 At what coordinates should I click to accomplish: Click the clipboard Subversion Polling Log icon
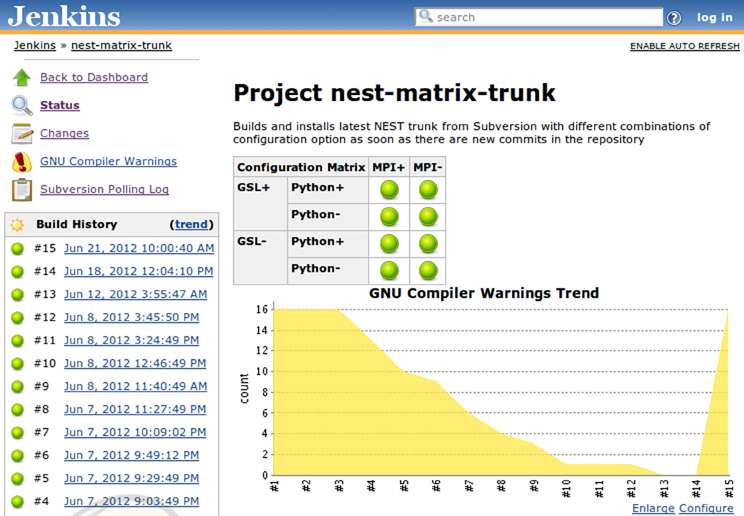(x=22, y=189)
